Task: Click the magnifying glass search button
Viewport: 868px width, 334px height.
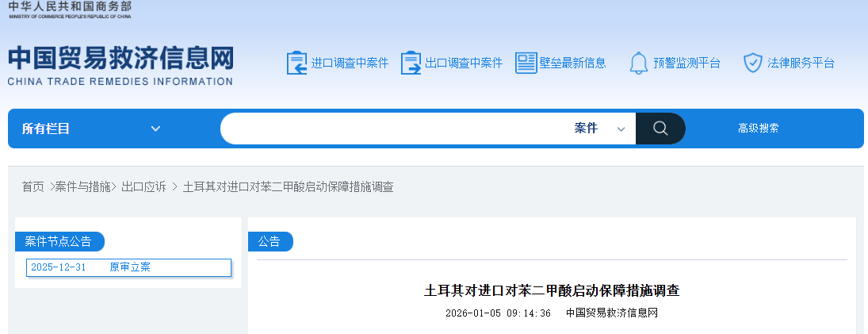Action: pos(660,129)
